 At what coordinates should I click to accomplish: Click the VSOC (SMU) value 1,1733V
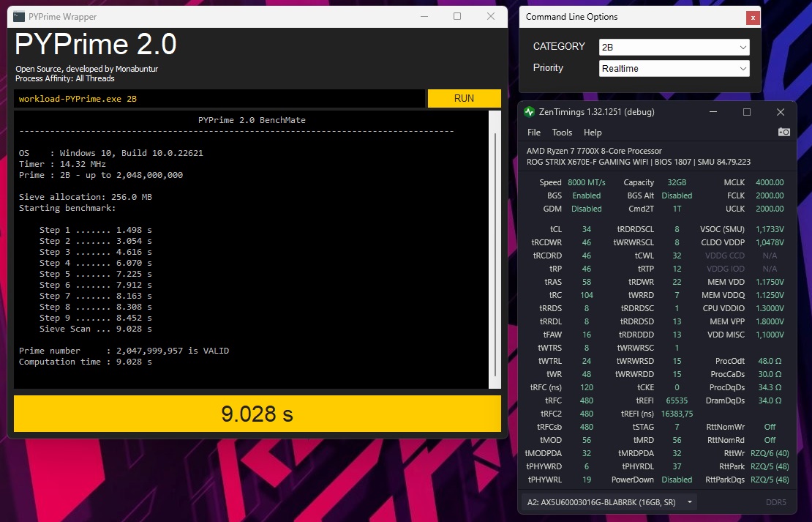pos(770,229)
